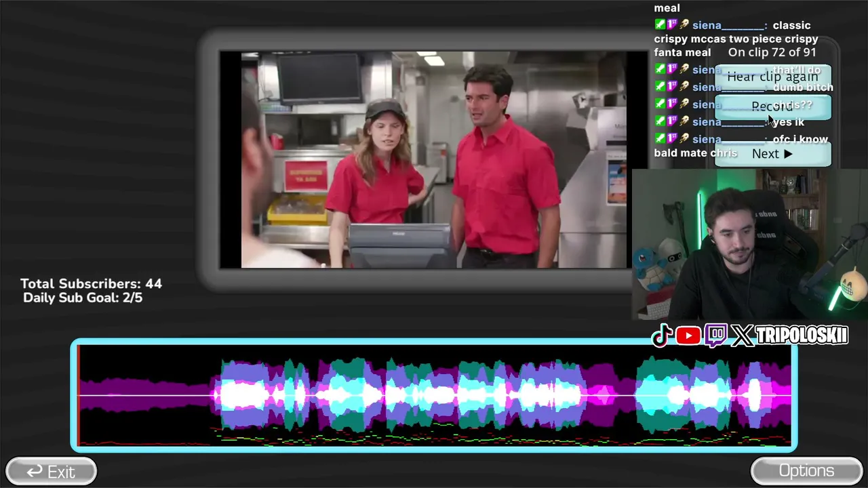Click the colorful audio waveform display
The image size is (868, 488).
coord(434,395)
